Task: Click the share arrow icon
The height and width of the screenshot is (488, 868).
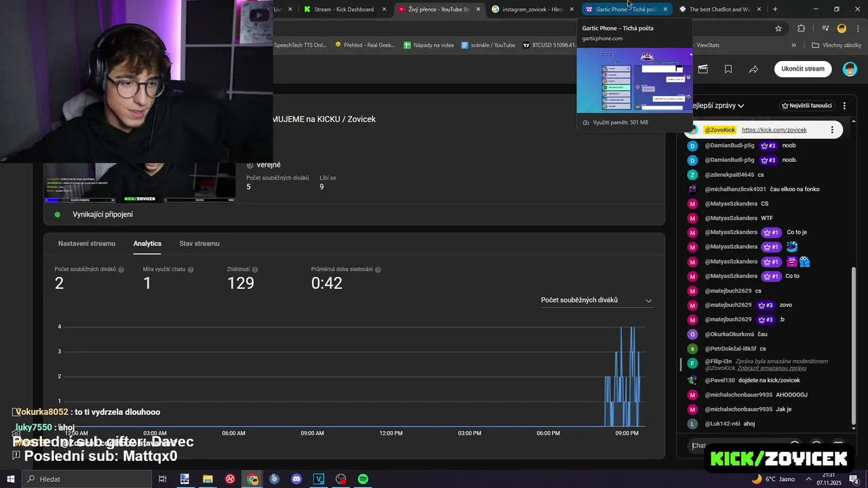Action: click(x=753, y=69)
